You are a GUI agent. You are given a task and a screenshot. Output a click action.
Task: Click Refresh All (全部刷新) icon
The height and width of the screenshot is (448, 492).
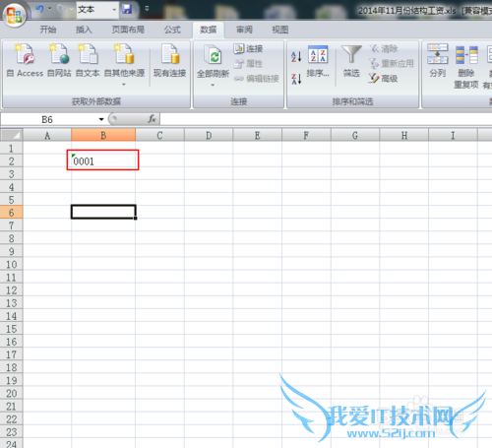coord(213,56)
